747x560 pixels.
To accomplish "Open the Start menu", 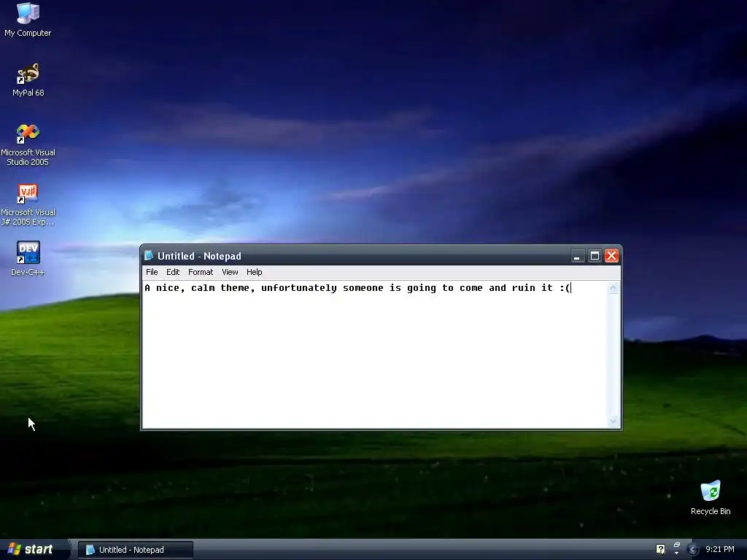I will click(34, 549).
